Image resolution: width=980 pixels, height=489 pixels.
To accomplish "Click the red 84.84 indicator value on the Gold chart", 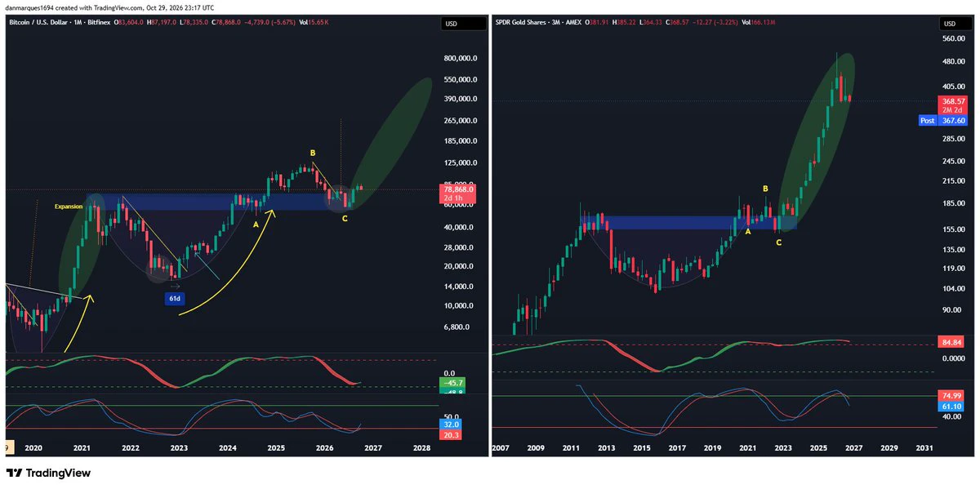I will point(951,343).
